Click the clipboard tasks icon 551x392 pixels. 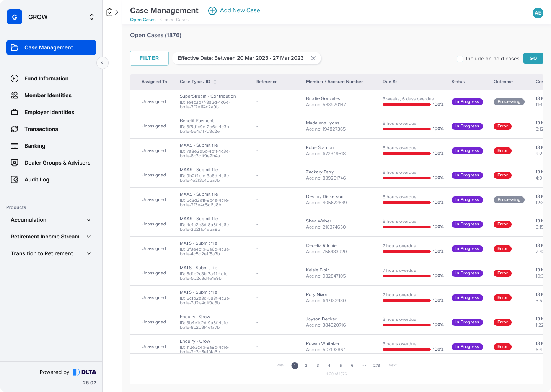click(x=110, y=12)
